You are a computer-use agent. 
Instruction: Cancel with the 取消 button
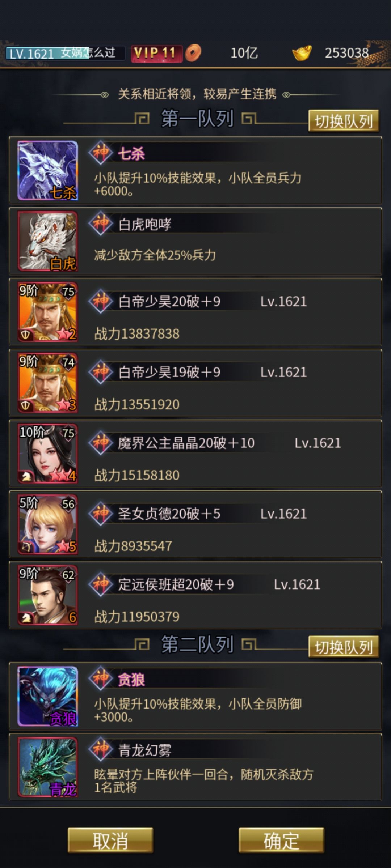110,841
